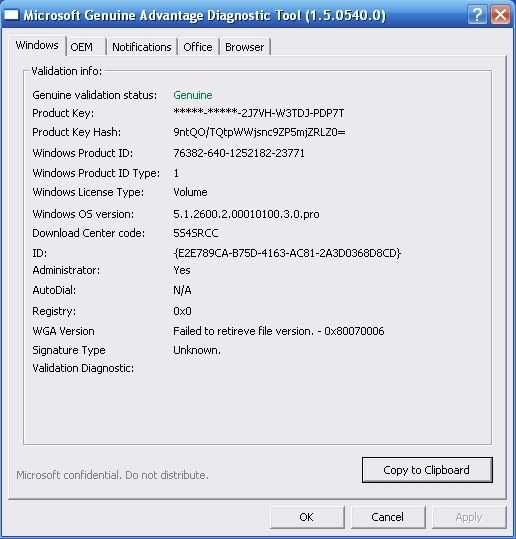Click the ID GUID value {E2E789CA-...}
The image size is (516, 539).
coord(287,253)
